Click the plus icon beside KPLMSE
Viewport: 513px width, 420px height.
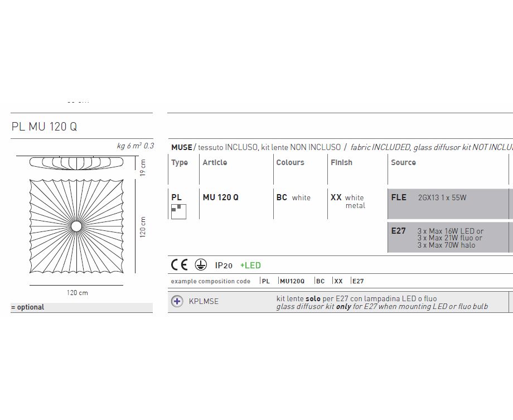tap(177, 301)
